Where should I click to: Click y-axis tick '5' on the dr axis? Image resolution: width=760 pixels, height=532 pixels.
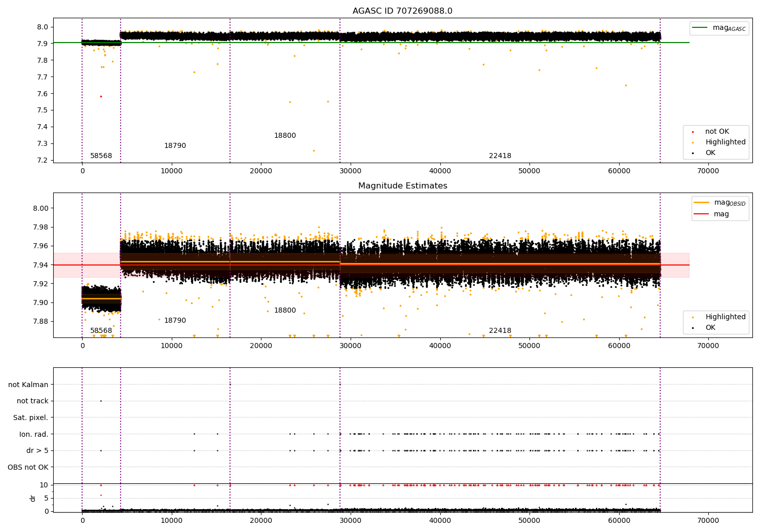(47, 498)
